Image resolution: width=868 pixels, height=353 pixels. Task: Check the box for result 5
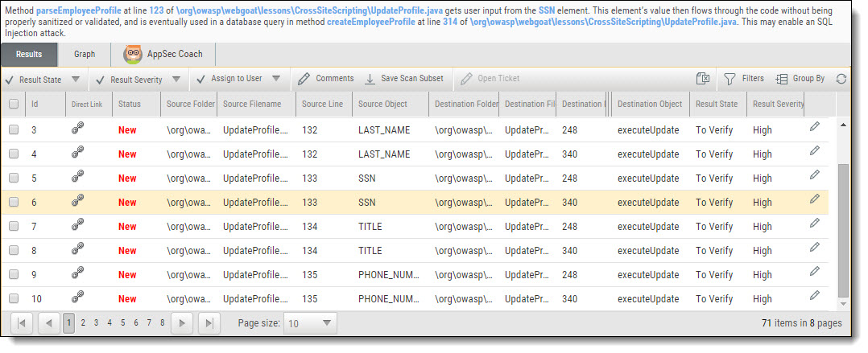(14, 178)
